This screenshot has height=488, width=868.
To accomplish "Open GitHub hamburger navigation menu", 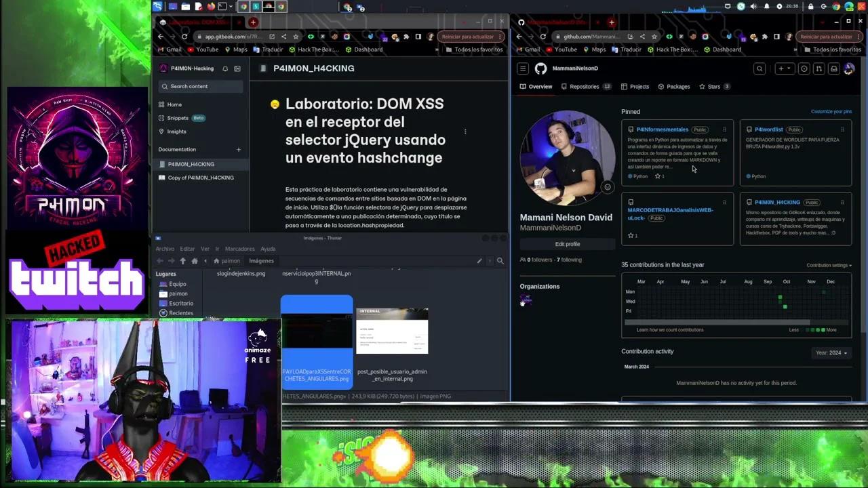I will click(523, 68).
